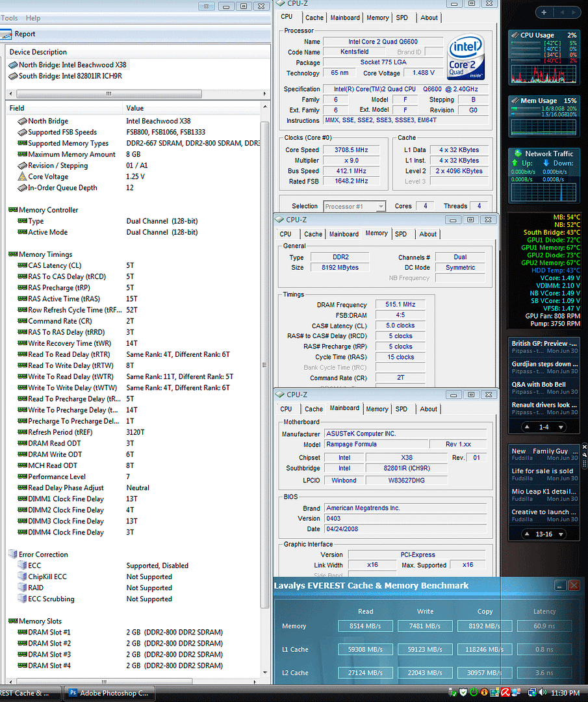Click the Network Traffic globe icon
Screen dimensions: 588x702
518,153
